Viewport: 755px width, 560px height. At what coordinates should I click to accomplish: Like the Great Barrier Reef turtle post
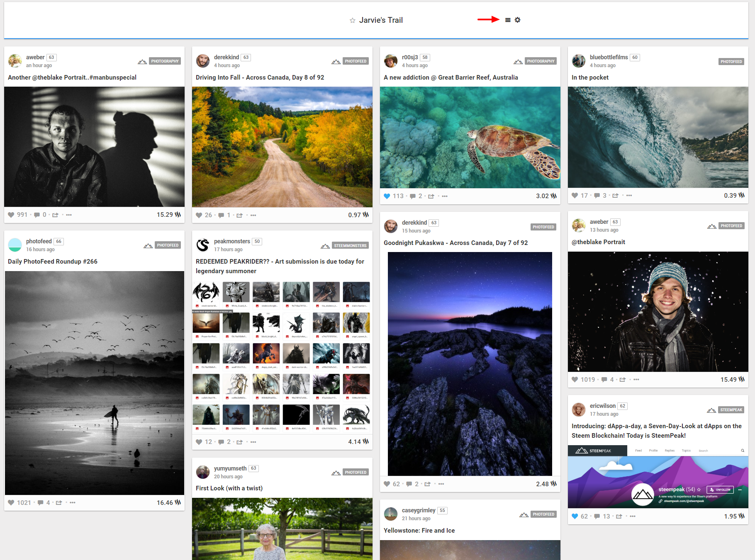387,196
